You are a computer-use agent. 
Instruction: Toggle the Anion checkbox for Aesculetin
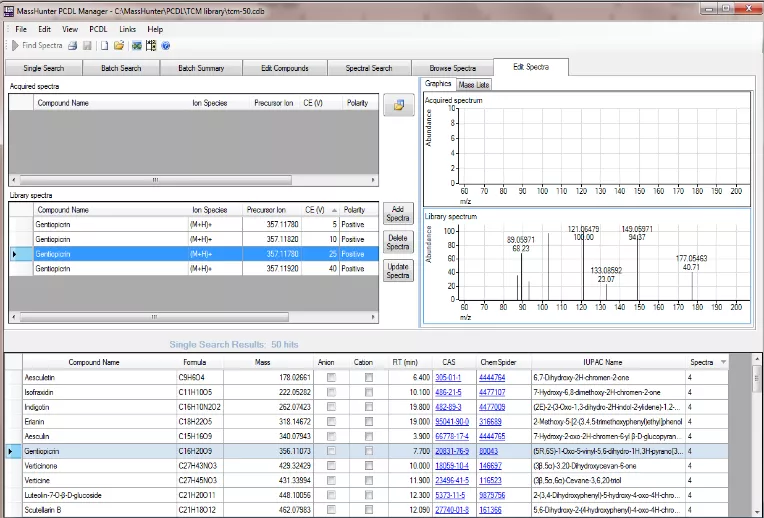332,377
